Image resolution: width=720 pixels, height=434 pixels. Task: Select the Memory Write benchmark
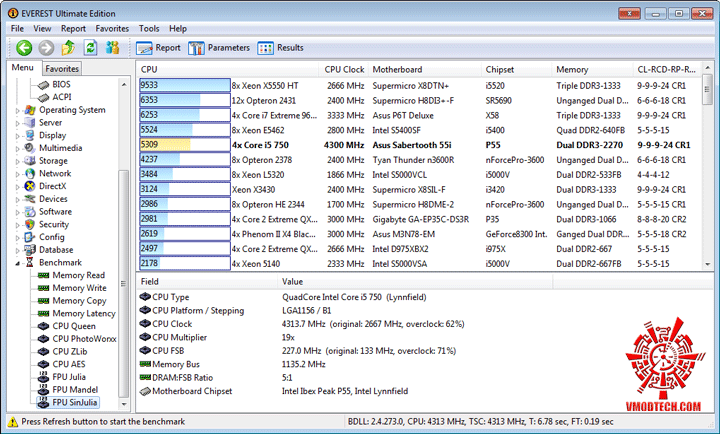pyautogui.click(x=79, y=288)
